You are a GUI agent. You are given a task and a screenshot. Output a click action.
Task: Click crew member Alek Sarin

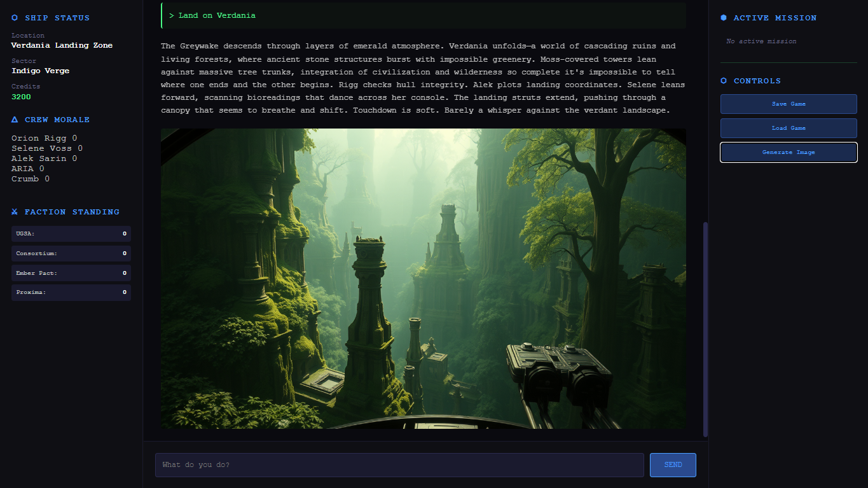[x=45, y=158]
